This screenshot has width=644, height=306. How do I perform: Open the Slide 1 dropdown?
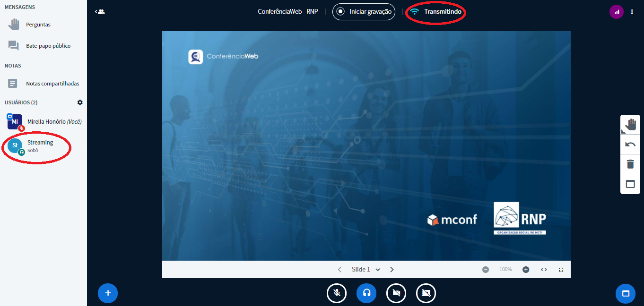tap(366, 270)
